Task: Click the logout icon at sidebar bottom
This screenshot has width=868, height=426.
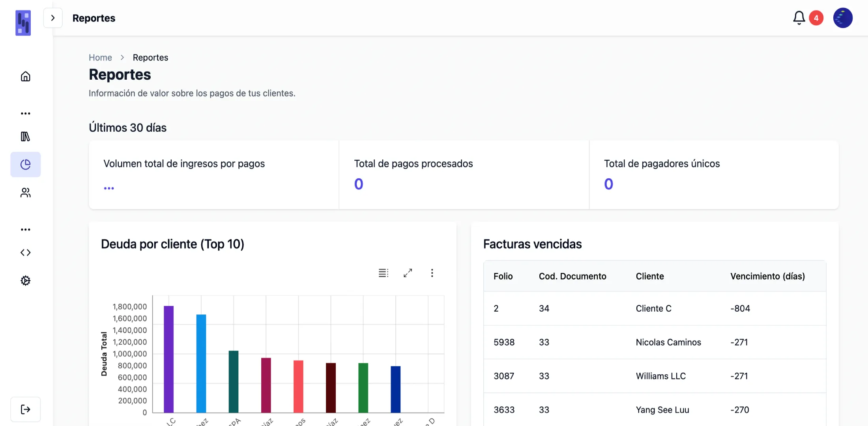Action: (x=26, y=409)
